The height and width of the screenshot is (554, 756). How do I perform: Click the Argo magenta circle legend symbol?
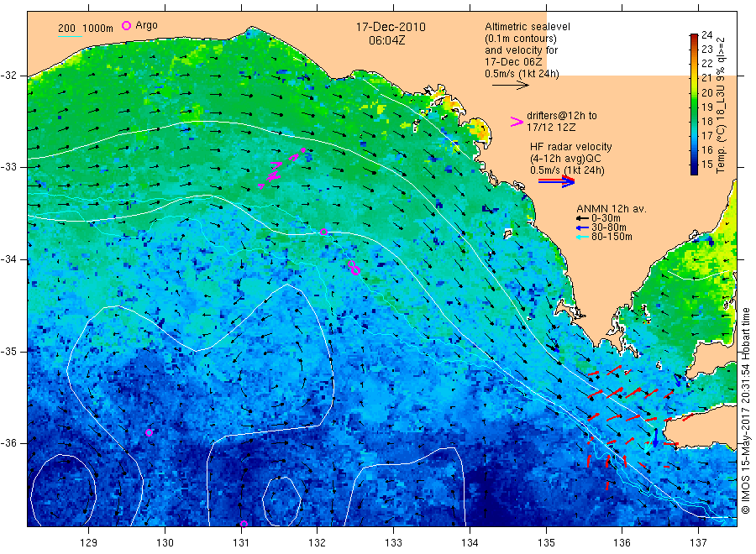126,25
